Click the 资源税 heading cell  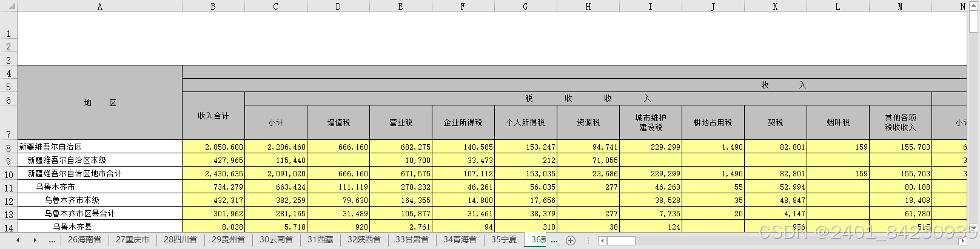click(x=588, y=122)
